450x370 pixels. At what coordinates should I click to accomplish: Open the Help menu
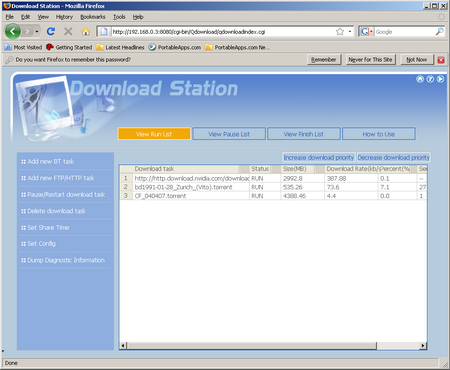(x=138, y=17)
